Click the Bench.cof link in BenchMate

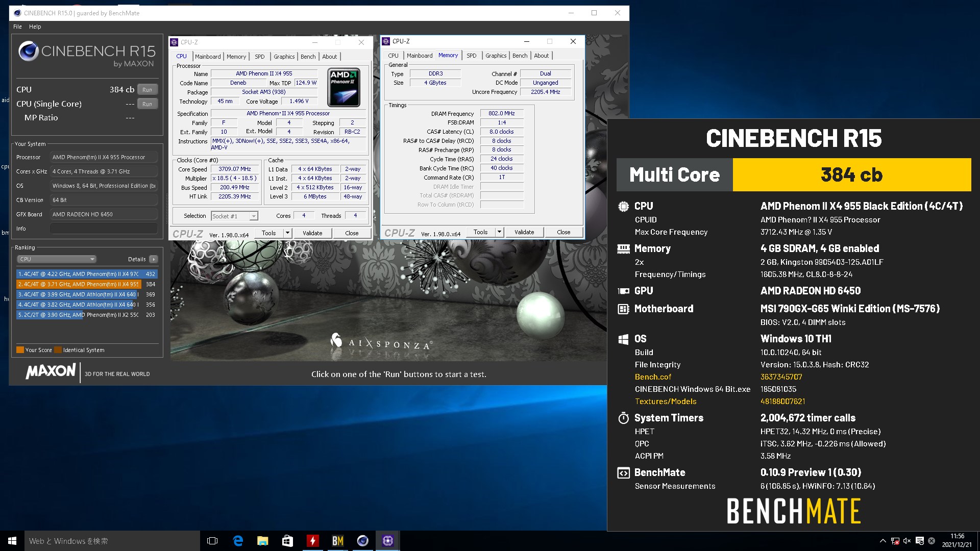pos(653,377)
